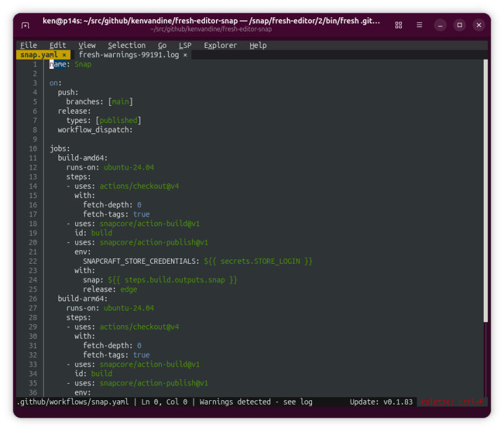Click 'workflow_dispatch:' on line 8

pos(95,130)
